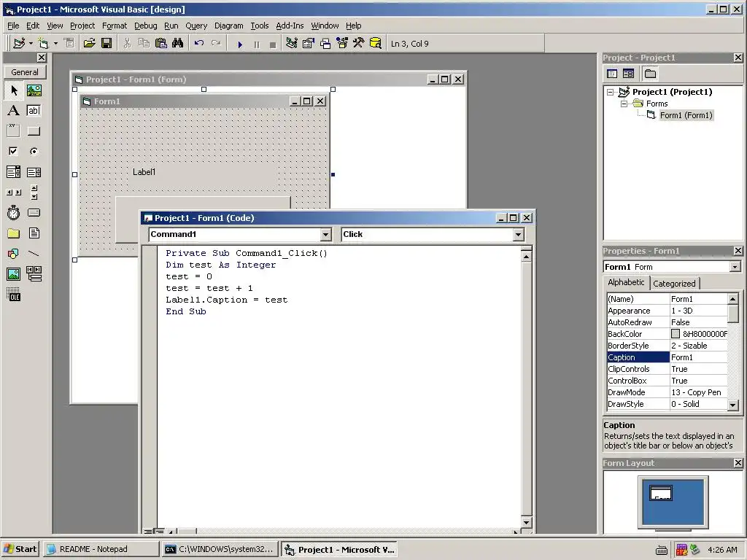Open the Add-Ins menu
This screenshot has width=747, height=560.
pos(290,26)
